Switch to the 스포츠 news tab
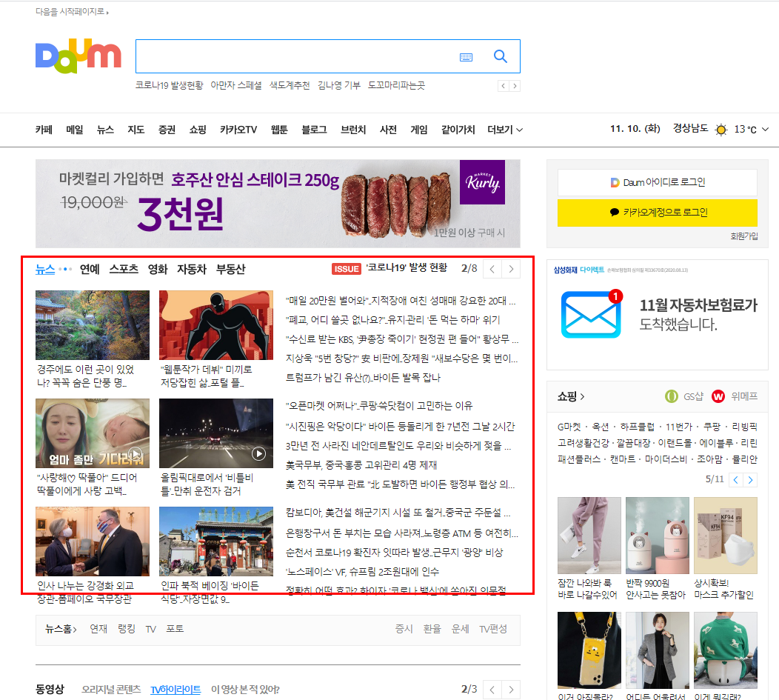The image size is (779, 700). click(124, 270)
